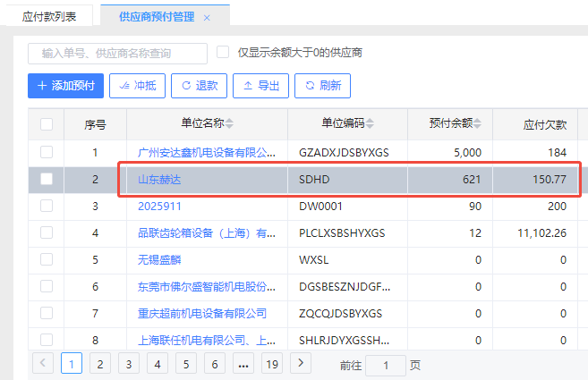Screen dimensions: 588x380
Task: Select page 6 in pagination
Action: click(215, 363)
